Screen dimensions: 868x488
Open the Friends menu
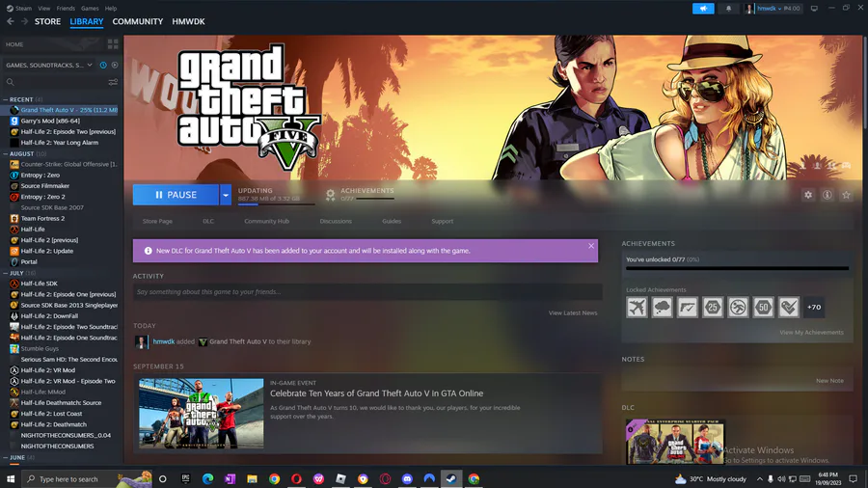click(66, 9)
